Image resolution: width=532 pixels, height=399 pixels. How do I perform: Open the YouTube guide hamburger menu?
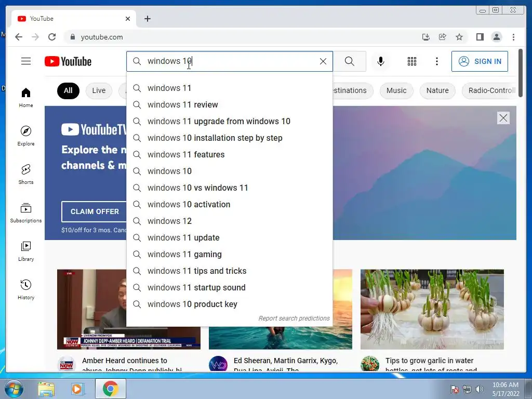pos(26,61)
